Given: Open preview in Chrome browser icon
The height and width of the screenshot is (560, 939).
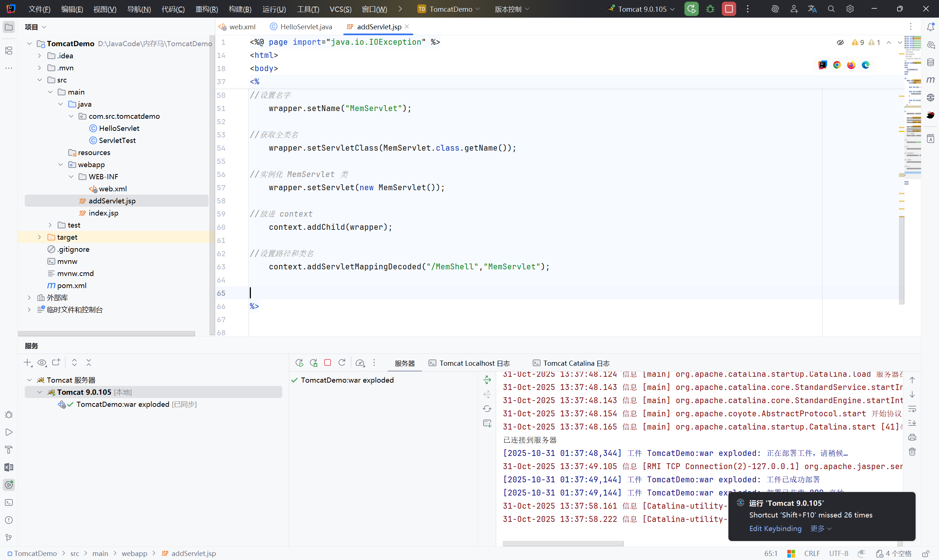Looking at the screenshot, I should pyautogui.click(x=837, y=65).
